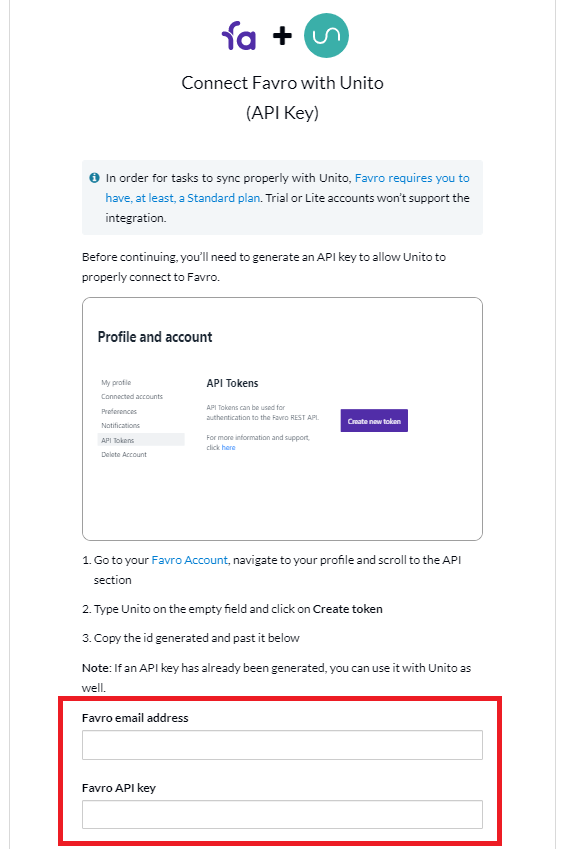Click the Favro email address label
The height and width of the screenshot is (849, 569).
pos(135,718)
